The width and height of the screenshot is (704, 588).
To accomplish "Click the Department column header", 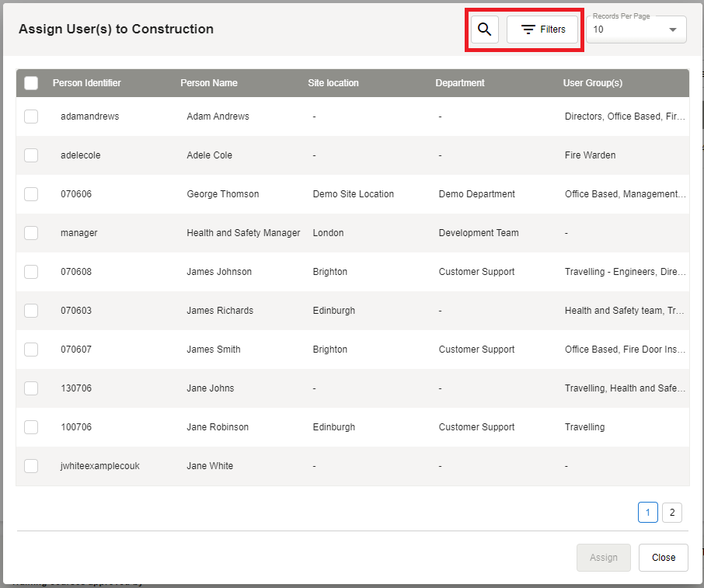I will [x=460, y=83].
